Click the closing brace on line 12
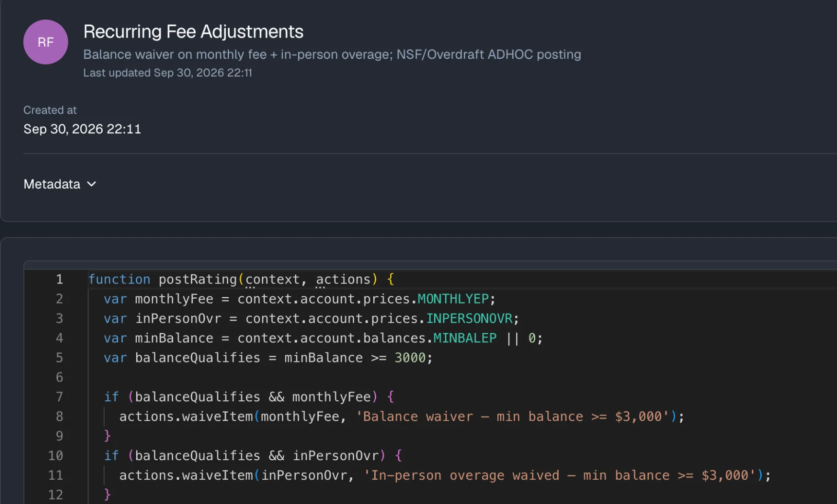The height and width of the screenshot is (504, 837). [108, 495]
